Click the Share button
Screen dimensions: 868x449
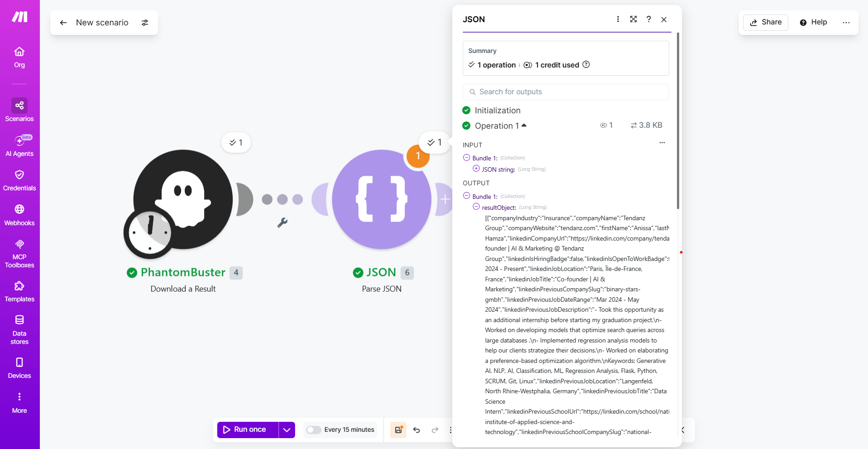tap(766, 22)
